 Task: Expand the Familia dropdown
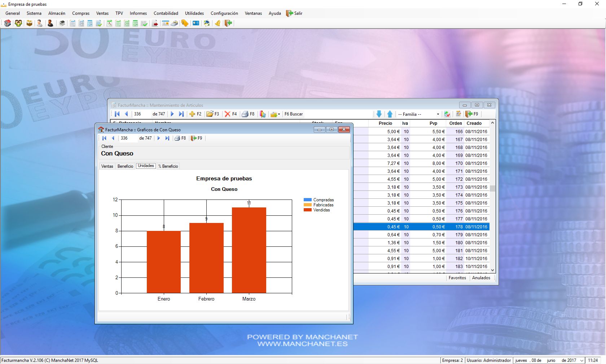[438, 114]
